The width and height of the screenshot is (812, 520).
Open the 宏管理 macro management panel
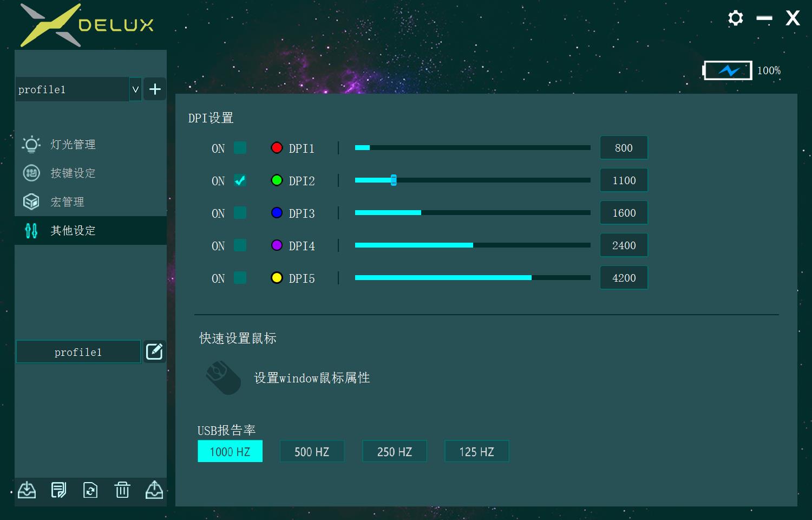coord(66,201)
